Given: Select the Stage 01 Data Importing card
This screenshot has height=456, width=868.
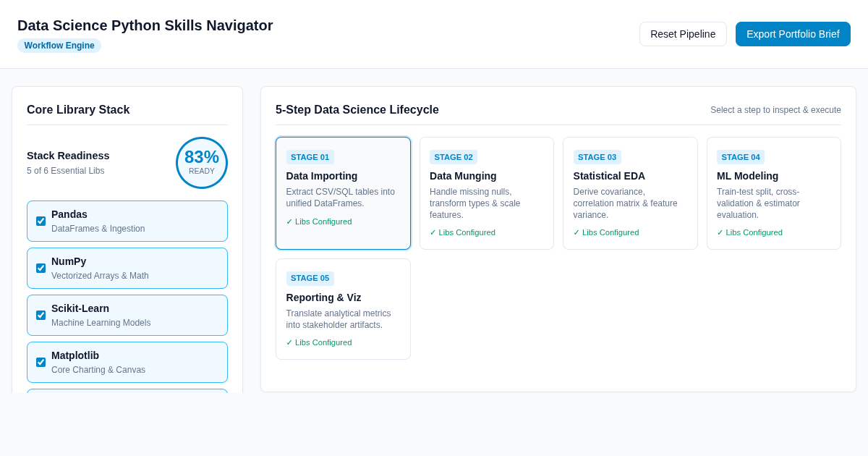Looking at the screenshot, I should click(x=343, y=193).
